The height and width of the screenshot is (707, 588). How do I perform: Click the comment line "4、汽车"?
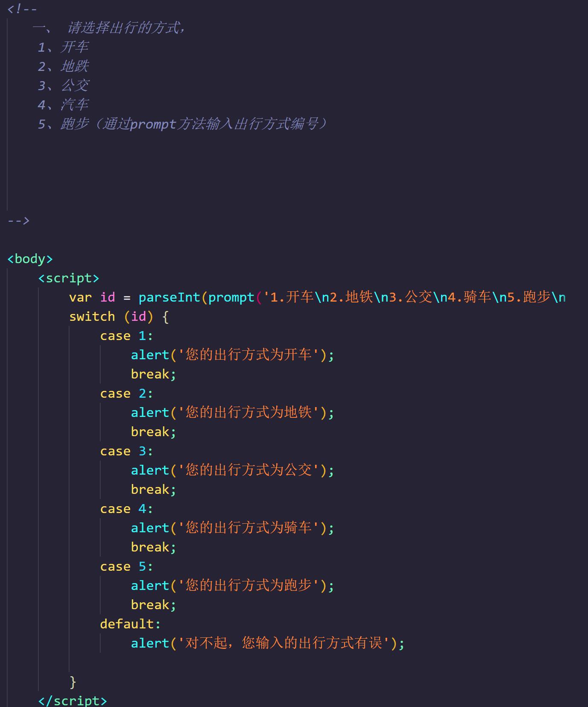(63, 105)
